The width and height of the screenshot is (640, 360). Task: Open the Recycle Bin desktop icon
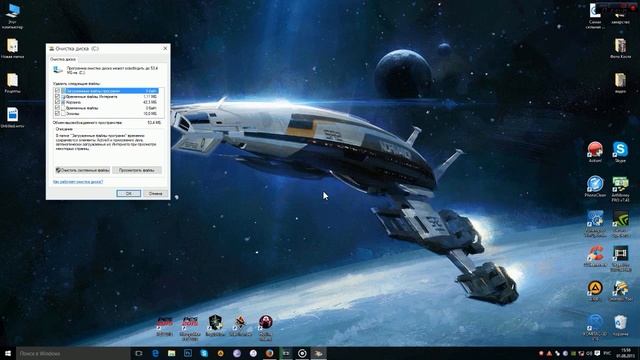620,325
